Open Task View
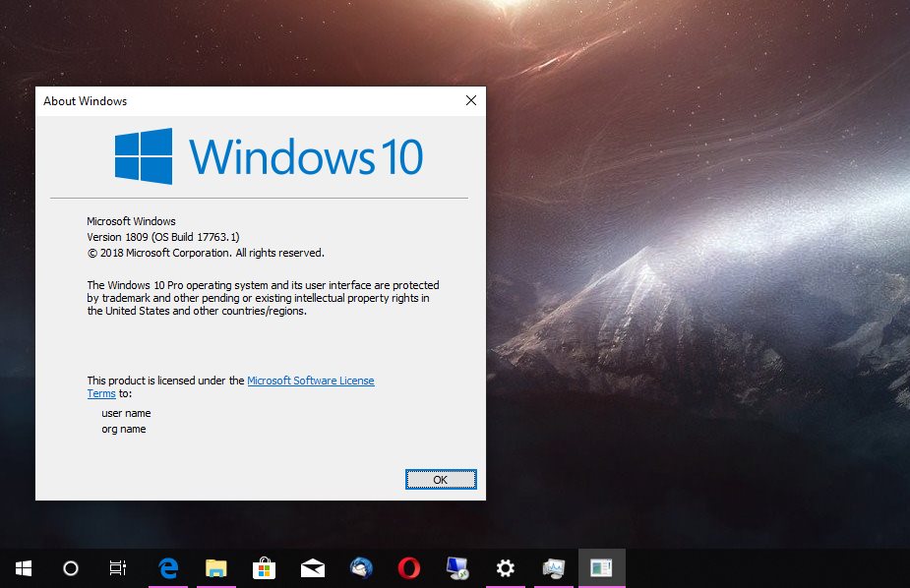This screenshot has width=910, height=588. [117, 568]
